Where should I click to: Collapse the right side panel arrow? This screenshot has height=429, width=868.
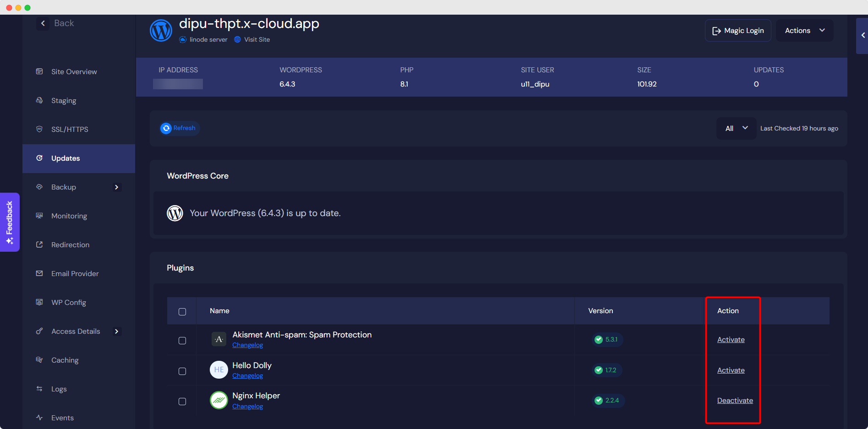pyautogui.click(x=863, y=35)
